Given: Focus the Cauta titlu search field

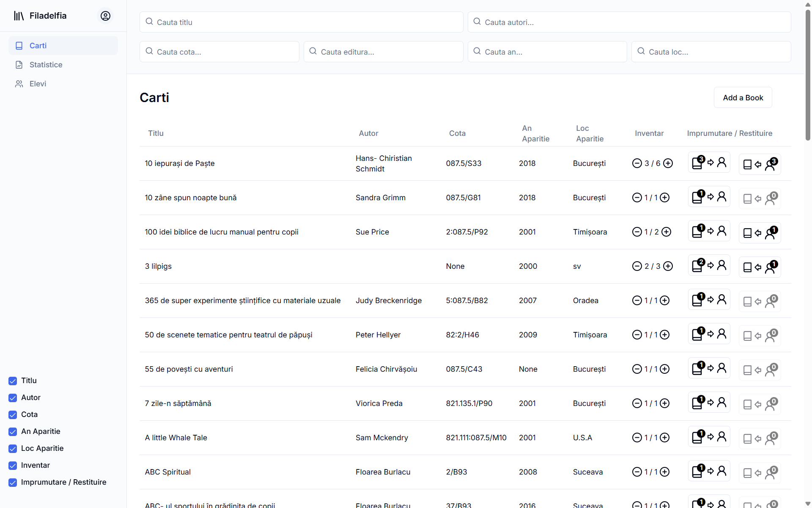Looking at the screenshot, I should [x=301, y=22].
